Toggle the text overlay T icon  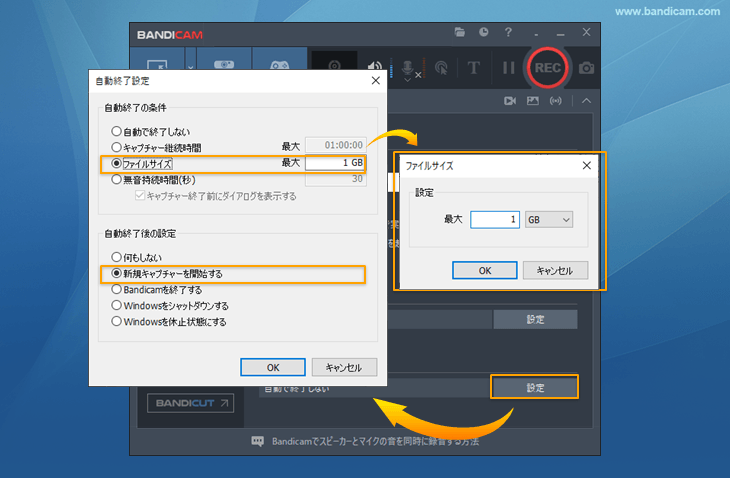pyautogui.click(x=474, y=68)
